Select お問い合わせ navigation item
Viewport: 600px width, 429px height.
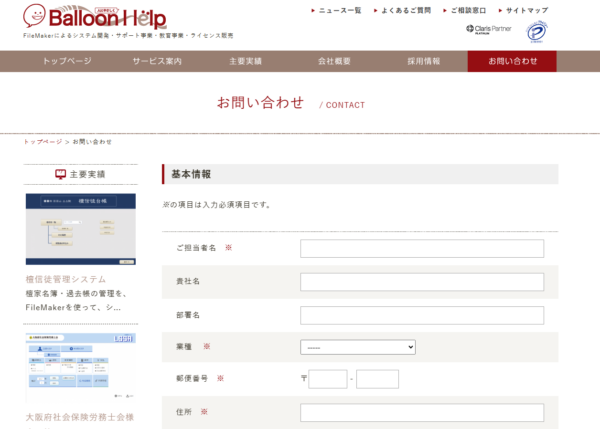point(512,61)
